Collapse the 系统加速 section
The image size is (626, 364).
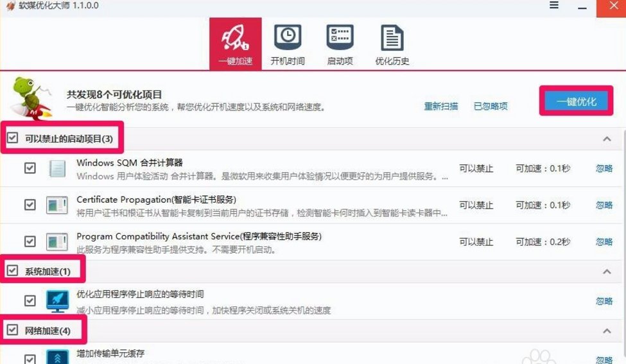click(x=607, y=272)
